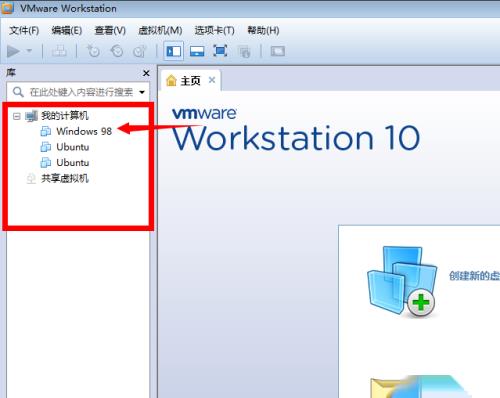Click the 共享虚拟机 shared VMs icon
This screenshot has height=398, width=500.
pos(31,179)
